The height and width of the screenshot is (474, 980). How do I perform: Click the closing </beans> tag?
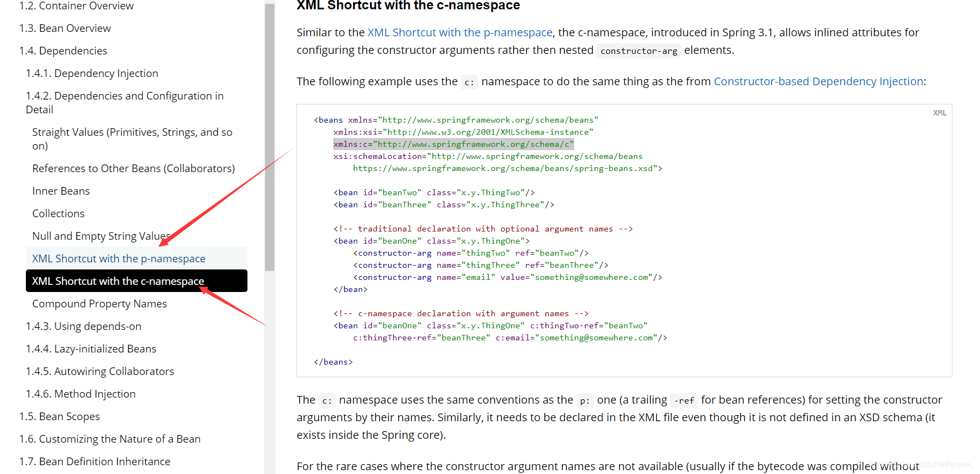point(333,362)
